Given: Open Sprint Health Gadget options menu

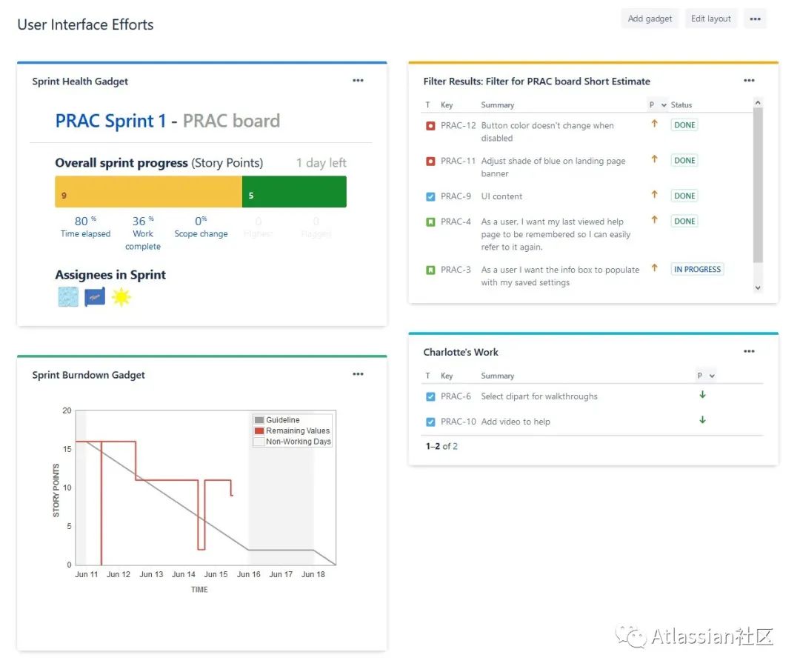Looking at the screenshot, I should [x=358, y=80].
